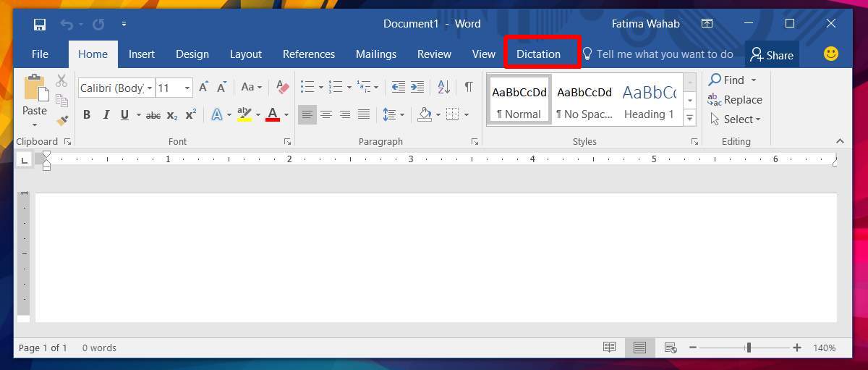Viewport: 868px width, 370px height.
Task: Toggle Italic formatting
Action: pos(106,114)
